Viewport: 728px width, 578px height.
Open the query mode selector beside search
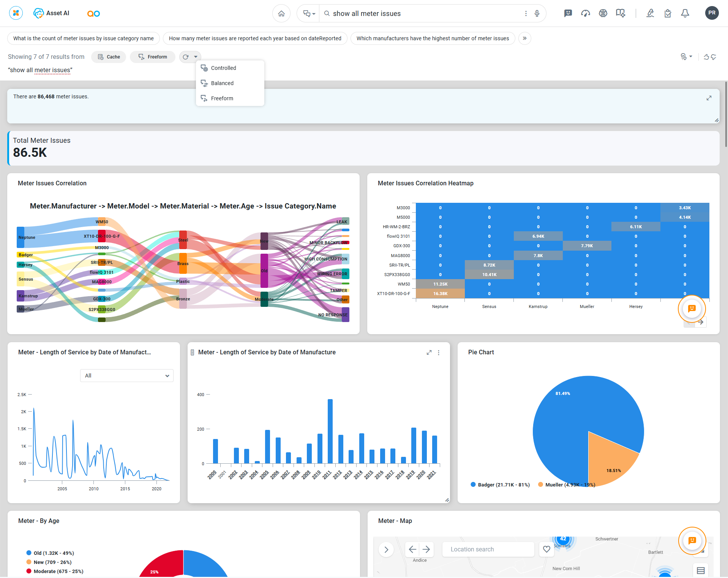click(x=309, y=14)
